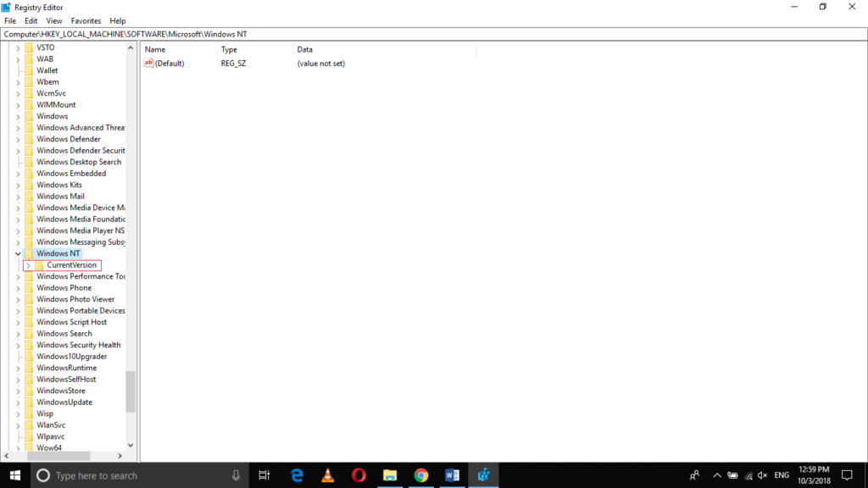
Task: Expand the WindowsUpdate registry key
Action: point(18,402)
